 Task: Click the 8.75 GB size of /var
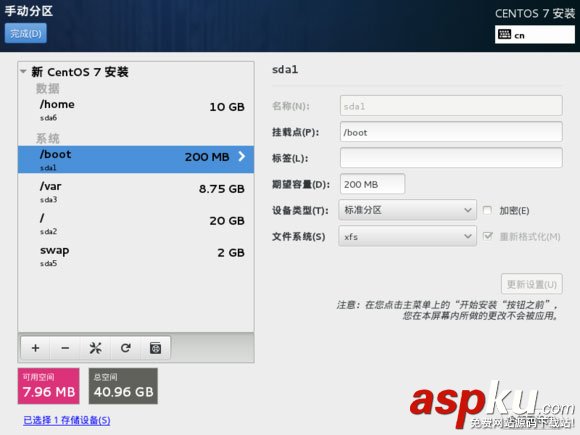tap(222, 189)
